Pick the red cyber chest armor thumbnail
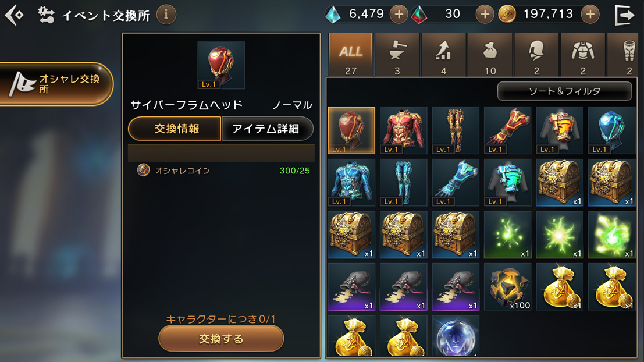Screen dimensions: 644x362 [x=403, y=130]
